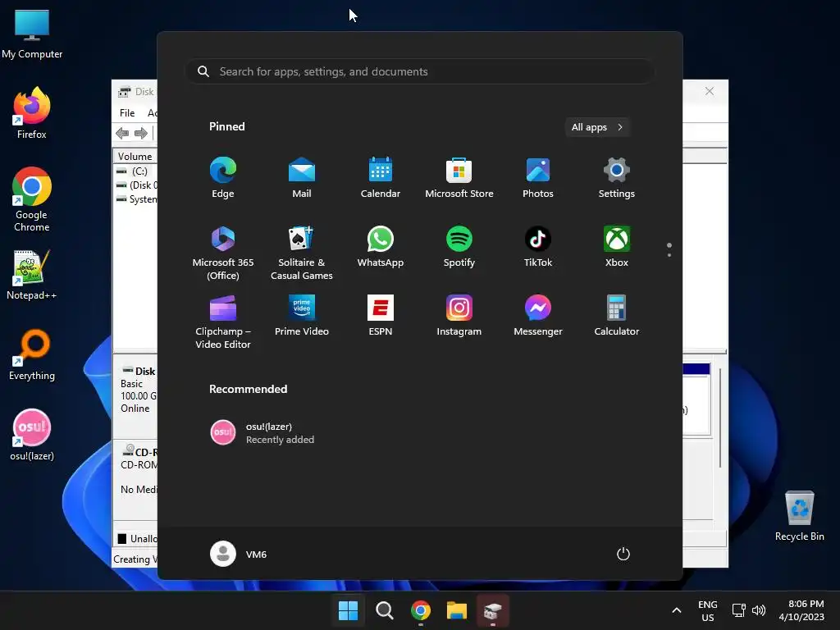Open recommended osu!(lazer) item
840x630 pixels.
click(x=262, y=433)
